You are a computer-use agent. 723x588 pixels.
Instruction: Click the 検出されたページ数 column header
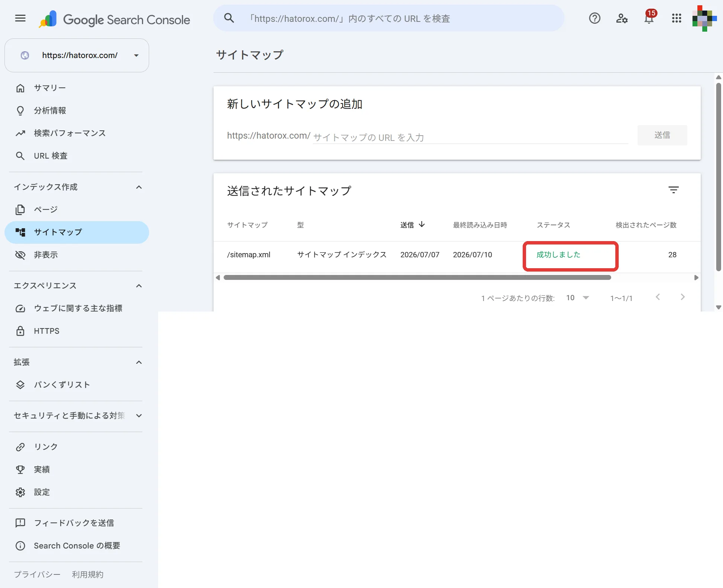pyautogui.click(x=646, y=225)
